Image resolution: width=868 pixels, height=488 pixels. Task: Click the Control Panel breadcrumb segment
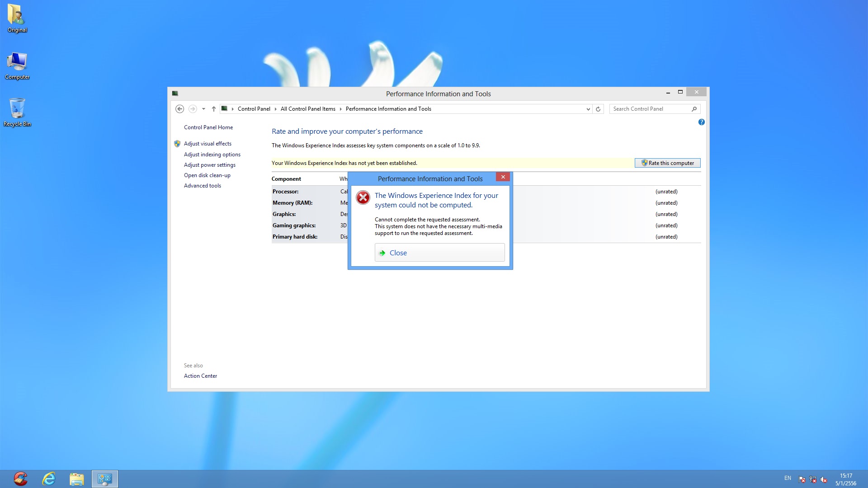pos(254,109)
